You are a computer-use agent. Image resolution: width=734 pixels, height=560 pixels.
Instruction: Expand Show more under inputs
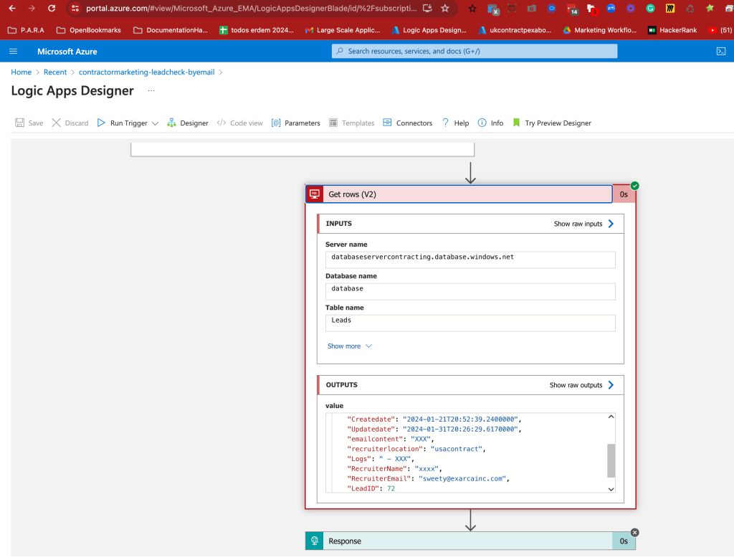pyautogui.click(x=350, y=346)
